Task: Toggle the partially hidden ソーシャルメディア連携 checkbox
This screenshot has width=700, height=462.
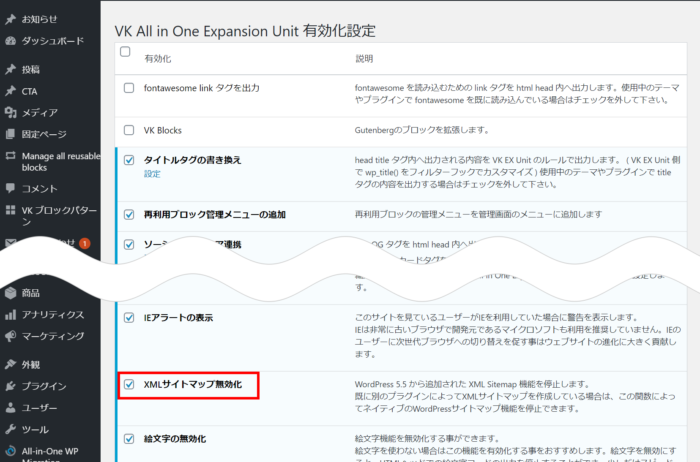Action: [129, 245]
